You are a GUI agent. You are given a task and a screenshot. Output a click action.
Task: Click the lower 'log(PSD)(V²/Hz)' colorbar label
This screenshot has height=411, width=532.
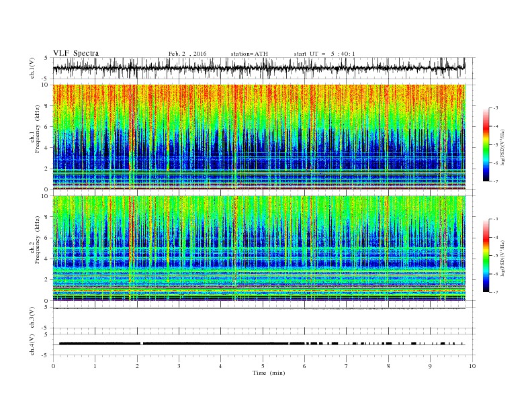coord(503,257)
